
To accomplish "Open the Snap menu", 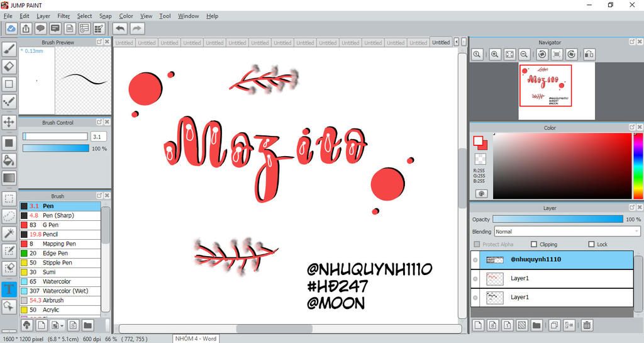I will [x=106, y=16].
